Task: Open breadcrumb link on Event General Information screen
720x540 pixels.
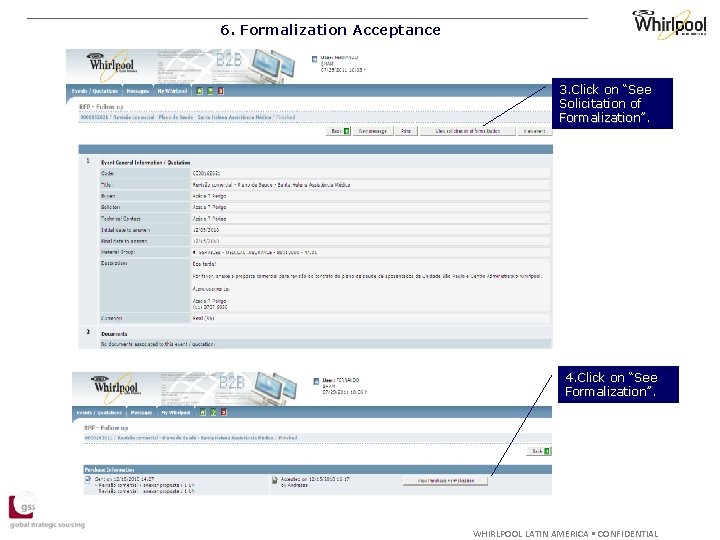Action: (x=187, y=117)
